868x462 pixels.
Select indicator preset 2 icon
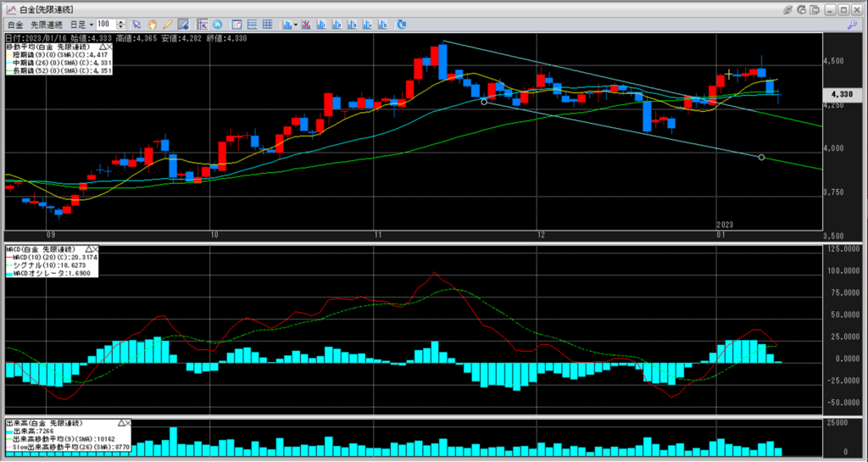click(336, 25)
